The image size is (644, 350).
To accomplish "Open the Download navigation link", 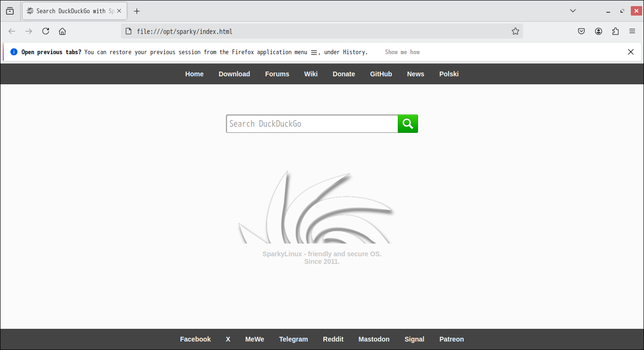I will pos(234,74).
